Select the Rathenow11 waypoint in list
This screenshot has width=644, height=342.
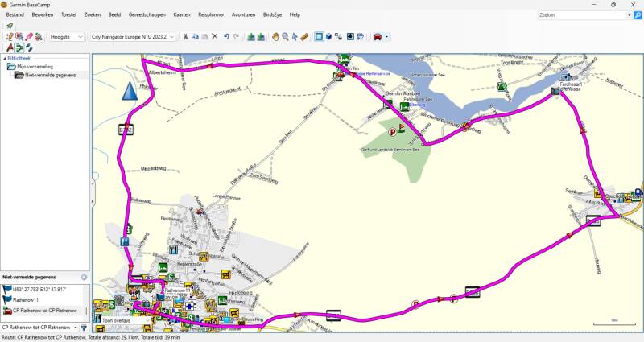(26, 299)
